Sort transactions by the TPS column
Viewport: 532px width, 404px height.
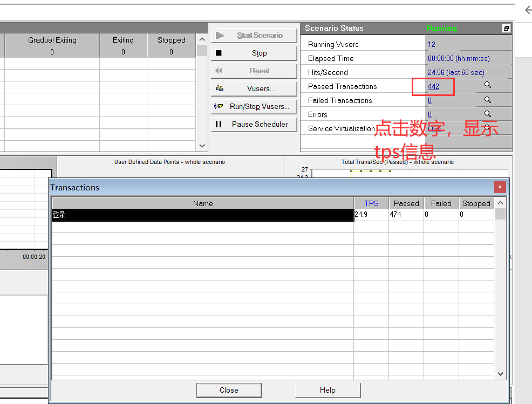pos(371,203)
